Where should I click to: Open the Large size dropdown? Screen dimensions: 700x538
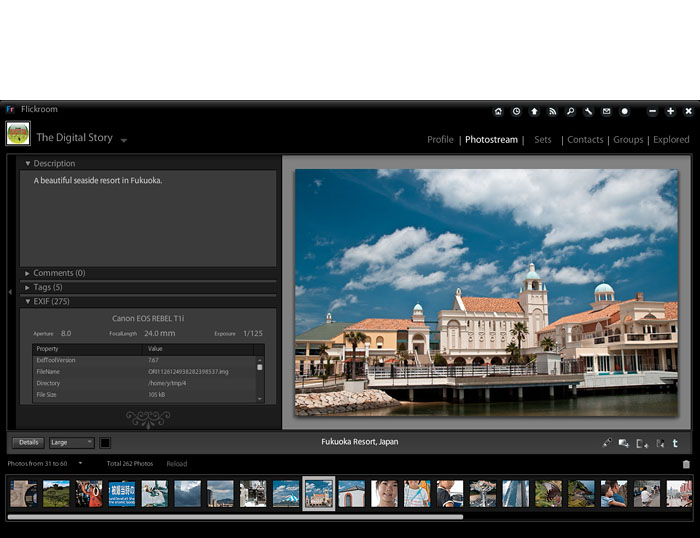(x=71, y=442)
